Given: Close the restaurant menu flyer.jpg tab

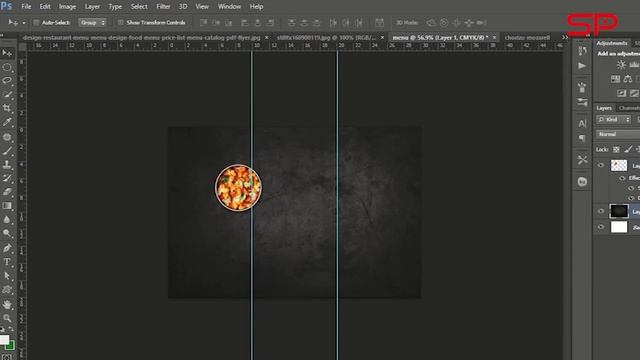Looking at the screenshot, I should click(267, 38).
